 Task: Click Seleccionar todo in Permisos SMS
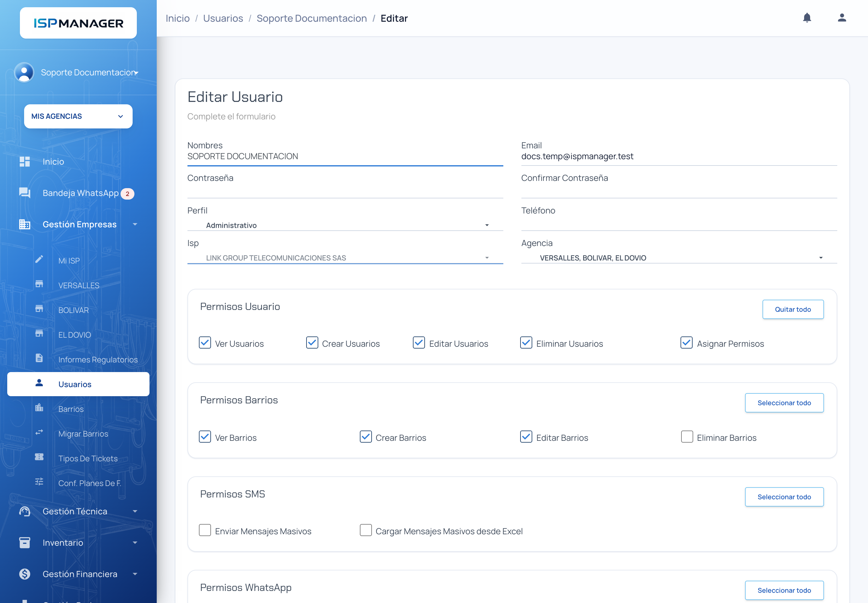click(784, 497)
